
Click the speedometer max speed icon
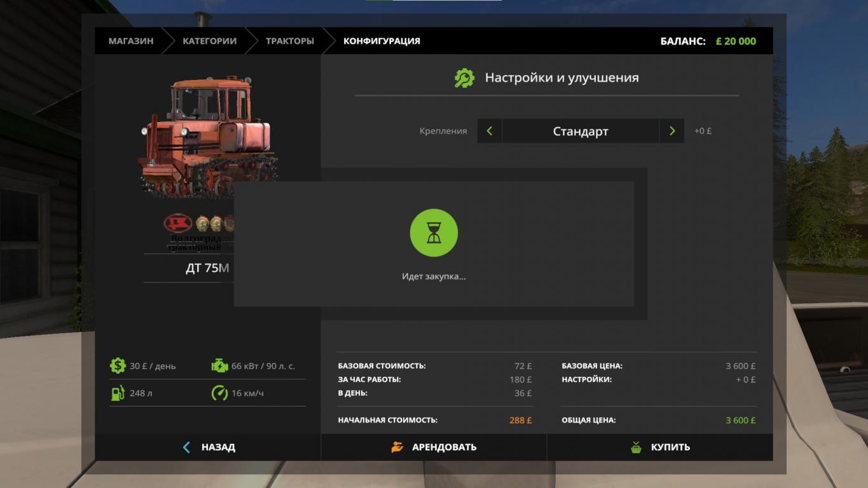[219, 393]
